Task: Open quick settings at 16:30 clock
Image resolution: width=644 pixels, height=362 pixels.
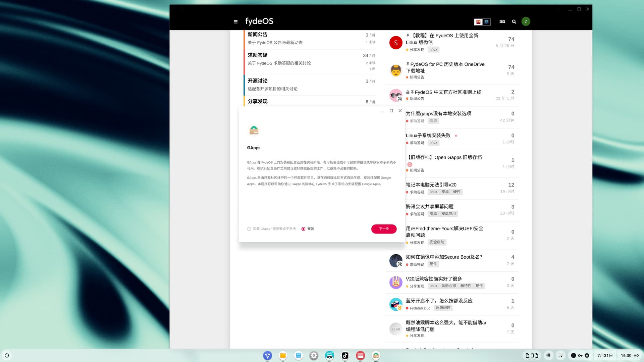Action: (629, 355)
